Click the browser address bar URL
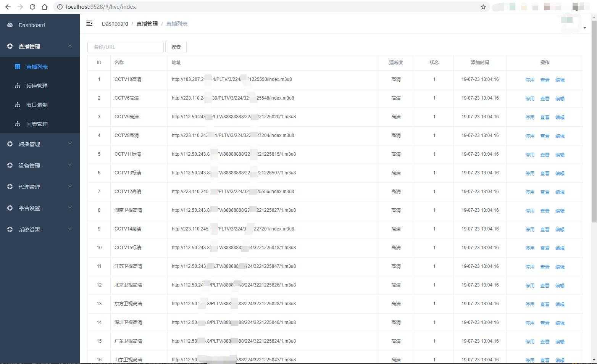597x364 pixels. tap(101, 7)
